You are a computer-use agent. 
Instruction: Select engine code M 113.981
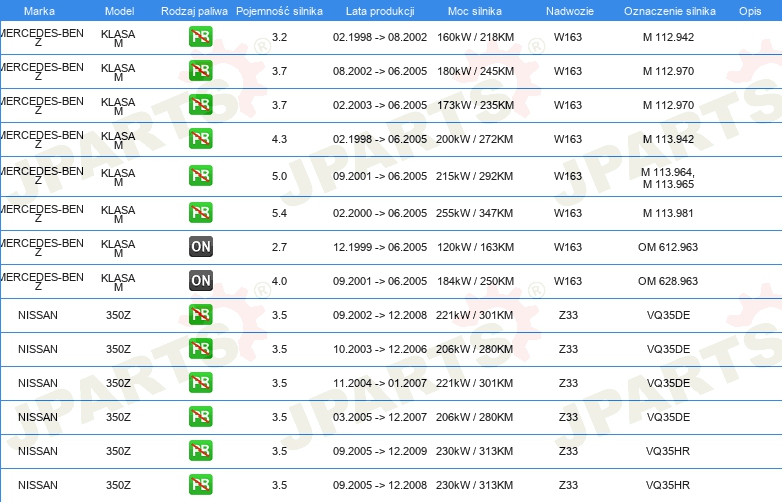tap(668, 213)
